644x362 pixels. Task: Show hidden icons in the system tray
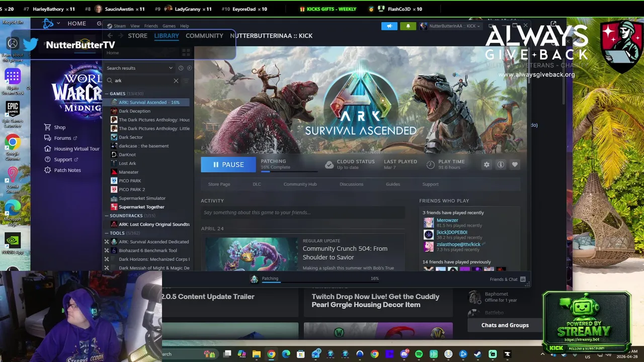pos(542,354)
